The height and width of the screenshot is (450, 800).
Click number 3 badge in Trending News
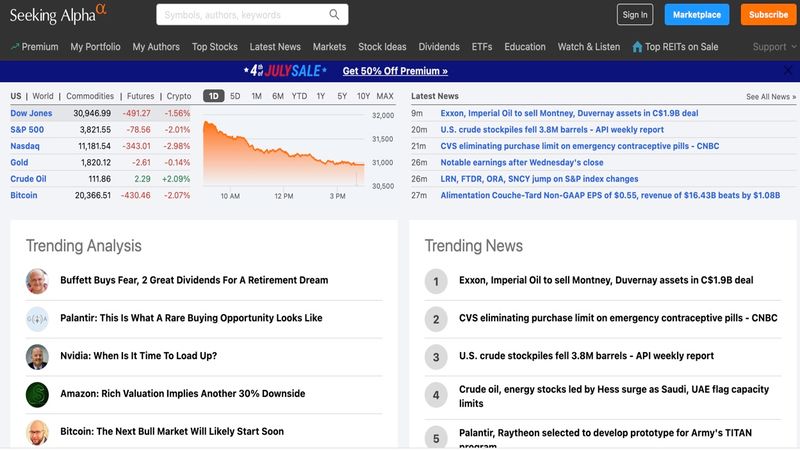(436, 357)
